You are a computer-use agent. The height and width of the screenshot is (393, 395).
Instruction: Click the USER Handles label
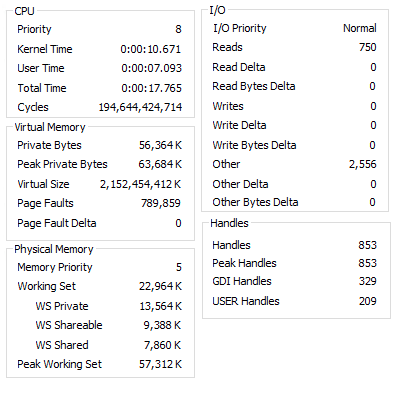pyautogui.click(x=246, y=301)
